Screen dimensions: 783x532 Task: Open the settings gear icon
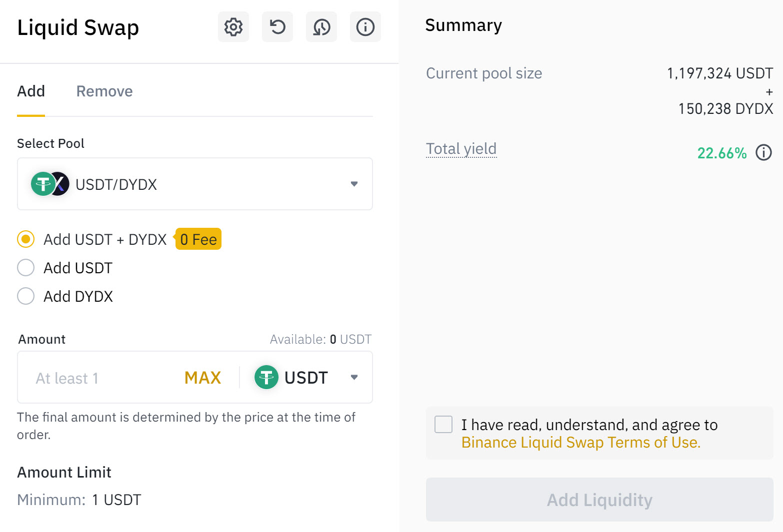click(233, 27)
